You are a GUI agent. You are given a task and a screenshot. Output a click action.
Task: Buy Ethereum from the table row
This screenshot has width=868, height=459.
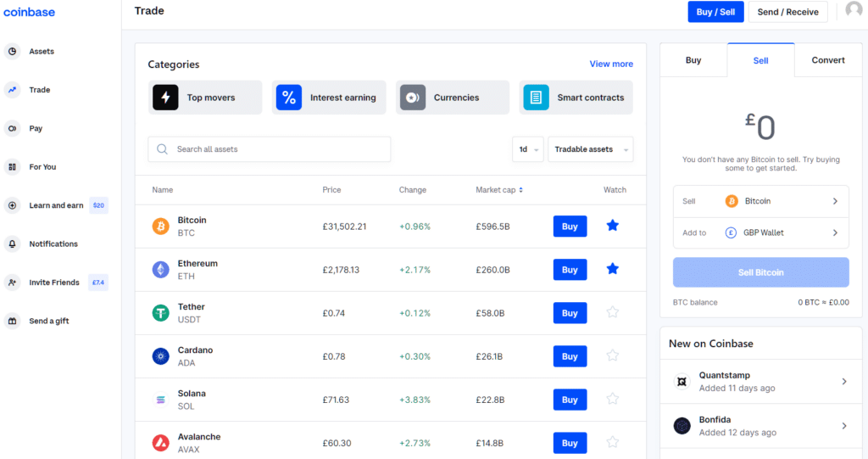pyautogui.click(x=570, y=270)
